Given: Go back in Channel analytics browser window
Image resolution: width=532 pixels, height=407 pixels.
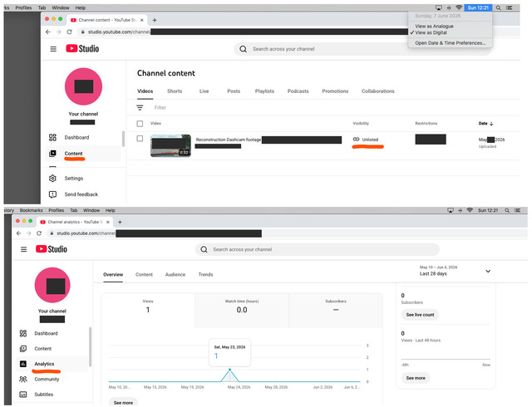Looking at the screenshot, I should click(18, 233).
